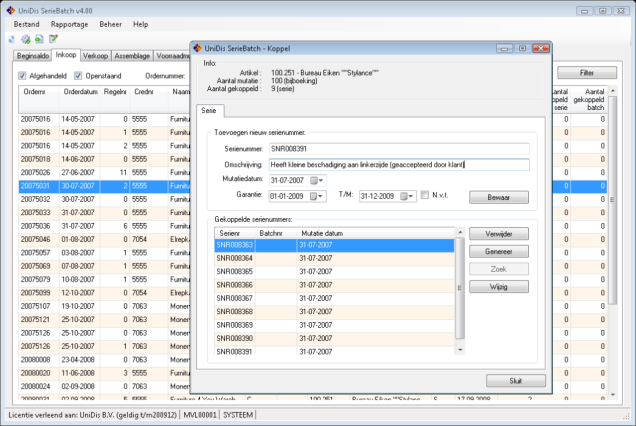Click the Filter button in main window
Screen dimensions: 636x426
[587, 73]
